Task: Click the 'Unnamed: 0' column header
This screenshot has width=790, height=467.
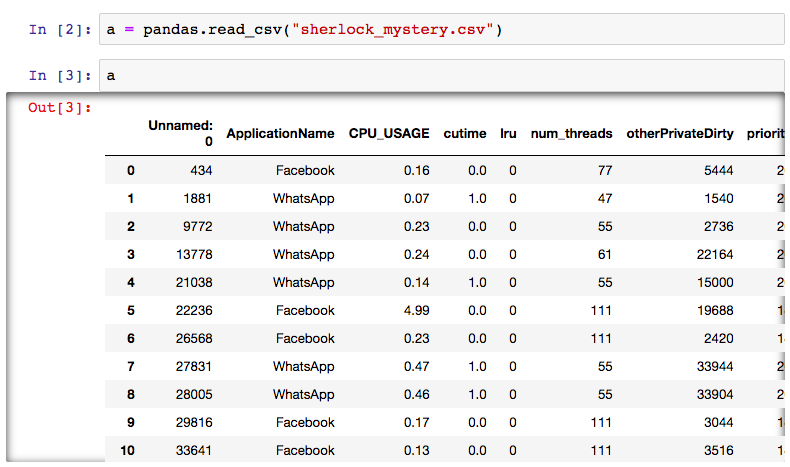Action: click(x=181, y=134)
